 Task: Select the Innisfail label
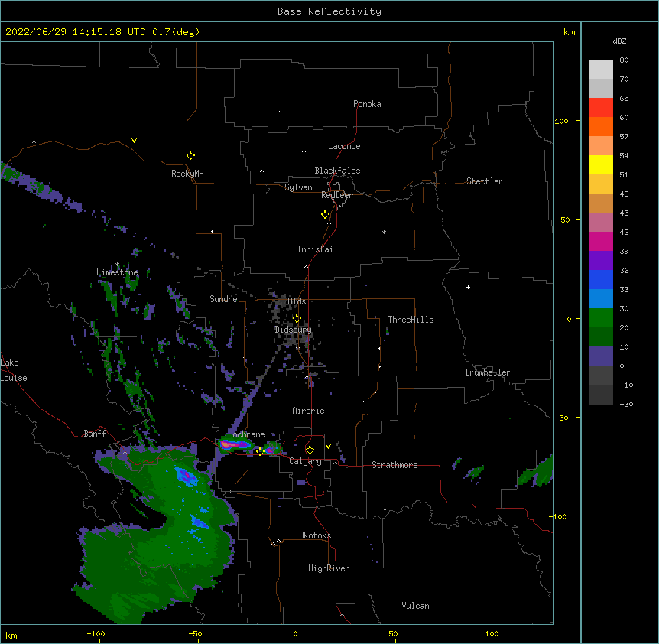pyautogui.click(x=317, y=249)
